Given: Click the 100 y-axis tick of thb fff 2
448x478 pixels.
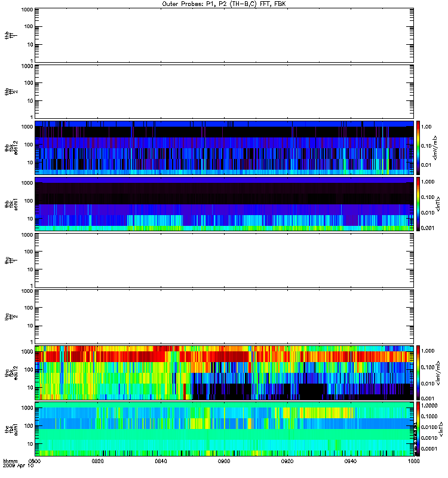Looking at the screenshot, I should tap(29, 83).
